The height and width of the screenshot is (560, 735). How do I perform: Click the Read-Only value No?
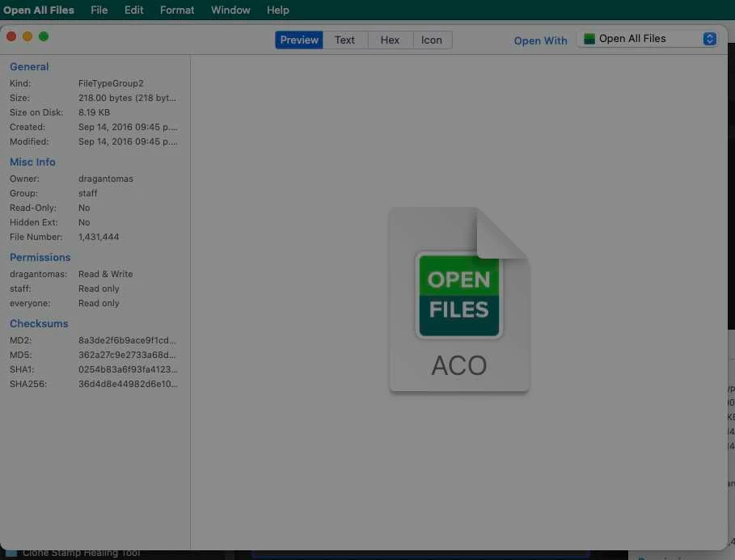[x=84, y=208]
